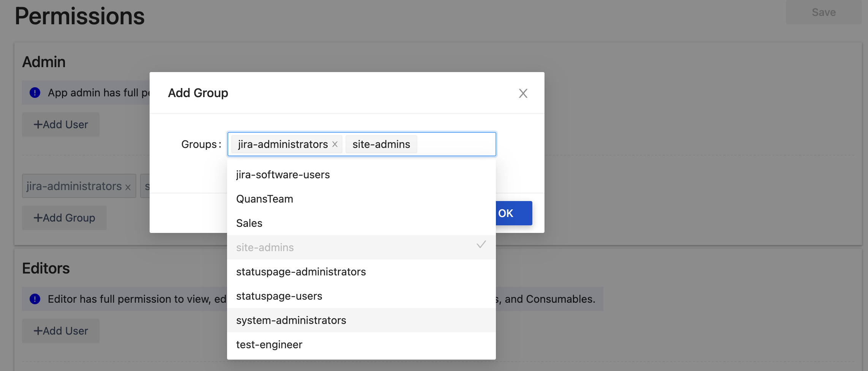Remove jira-administrators tag in Admin section
The width and height of the screenshot is (868, 371).
(x=128, y=187)
